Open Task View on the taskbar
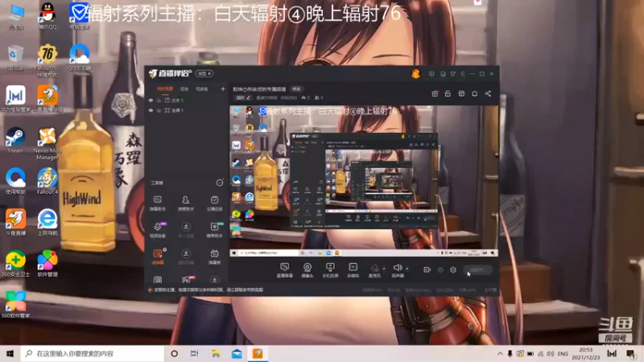The width and height of the screenshot is (644, 362). [195, 354]
